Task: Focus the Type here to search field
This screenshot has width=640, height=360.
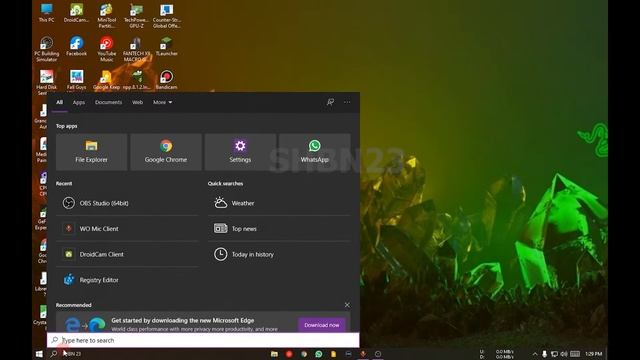Action: tap(203, 340)
